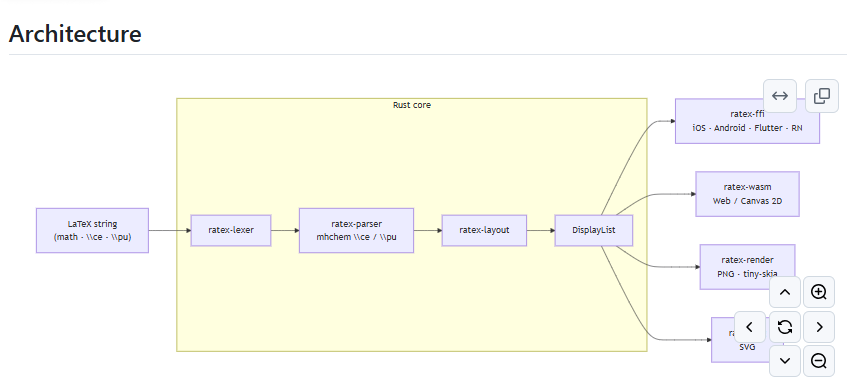Zoom out of the diagram
Image resolution: width=851 pixels, height=381 pixels.
pos(819,361)
